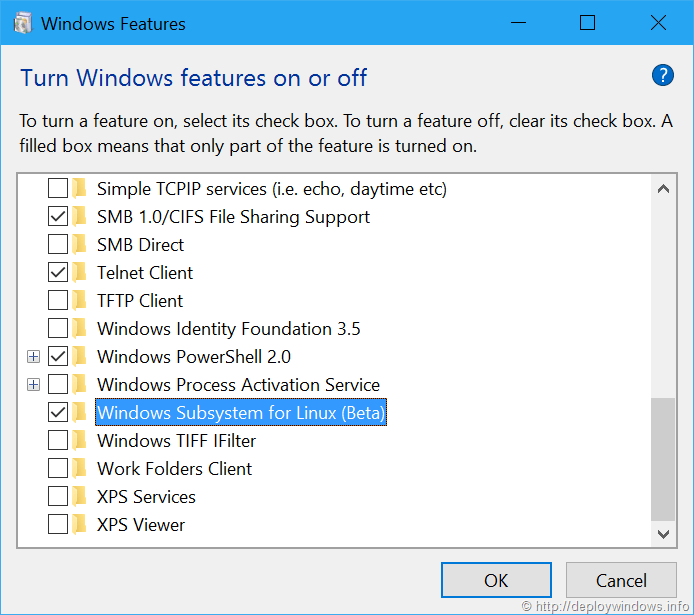Click folder icon next to Work Folders Client
The width and height of the screenshot is (694, 615).
coord(80,469)
